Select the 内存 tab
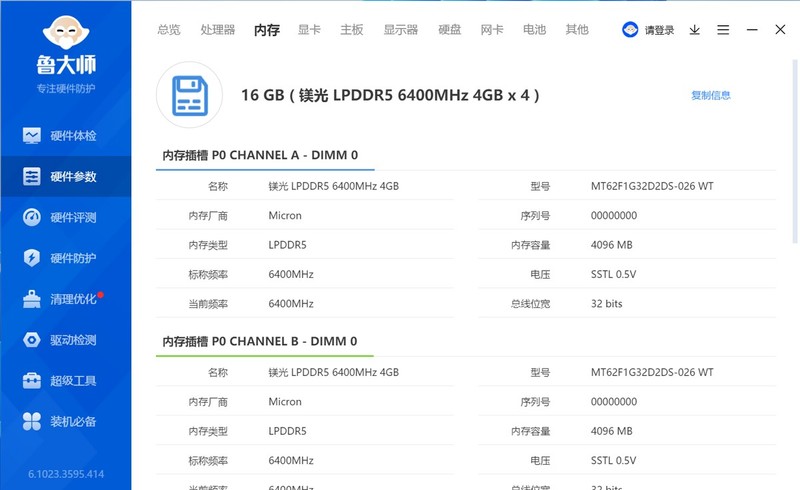Screen dimensions: 800x490 point(267,30)
